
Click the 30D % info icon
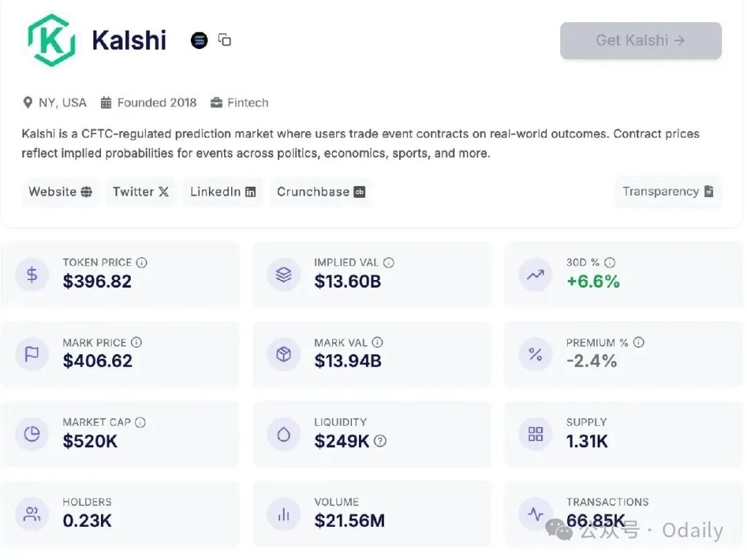[x=609, y=263]
